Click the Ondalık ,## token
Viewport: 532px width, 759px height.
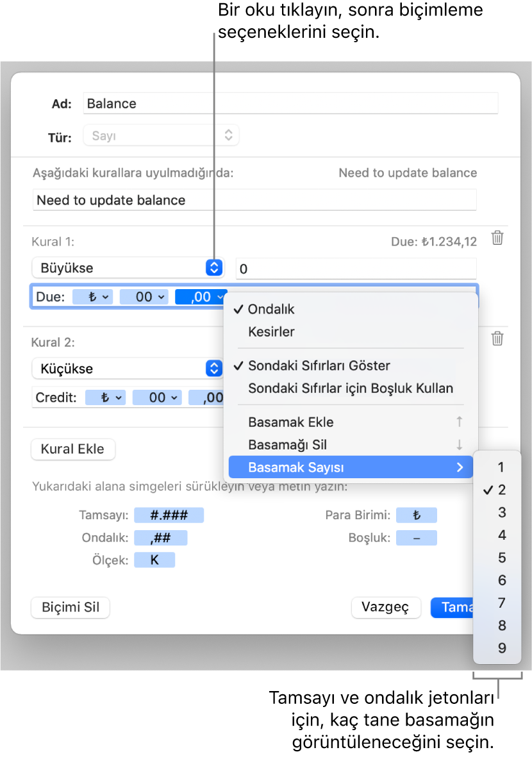pyautogui.click(x=161, y=538)
